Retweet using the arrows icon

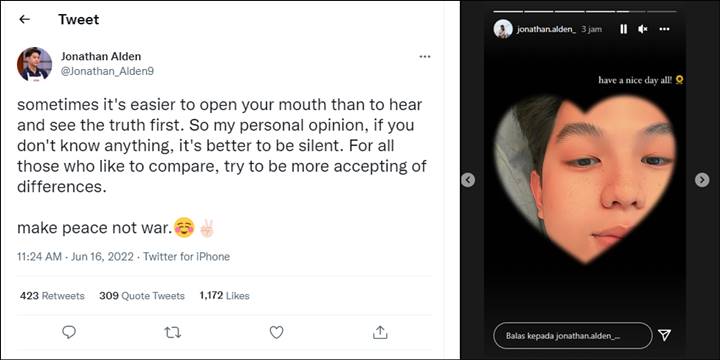tap(173, 332)
